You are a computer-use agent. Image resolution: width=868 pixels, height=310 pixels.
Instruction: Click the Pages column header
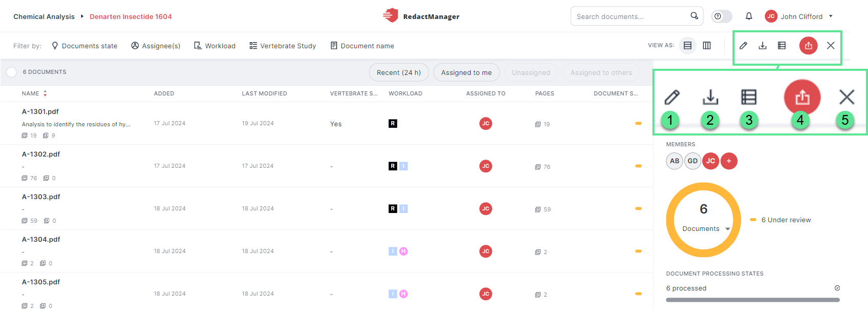(x=545, y=93)
